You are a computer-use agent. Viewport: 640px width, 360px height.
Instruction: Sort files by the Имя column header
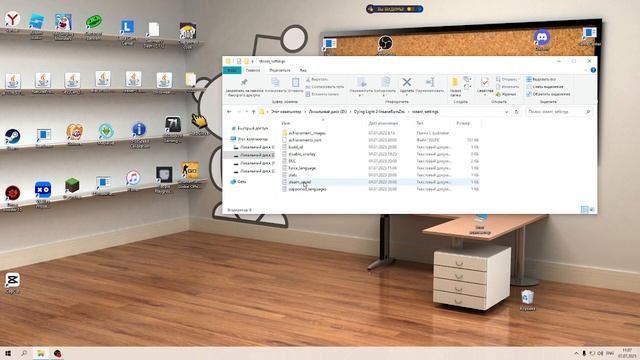coord(286,123)
